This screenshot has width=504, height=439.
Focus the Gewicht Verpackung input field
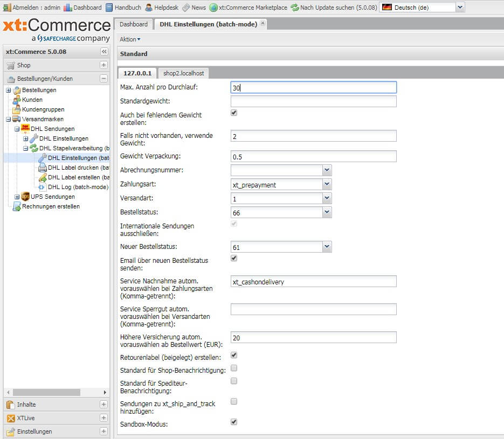[313, 156]
